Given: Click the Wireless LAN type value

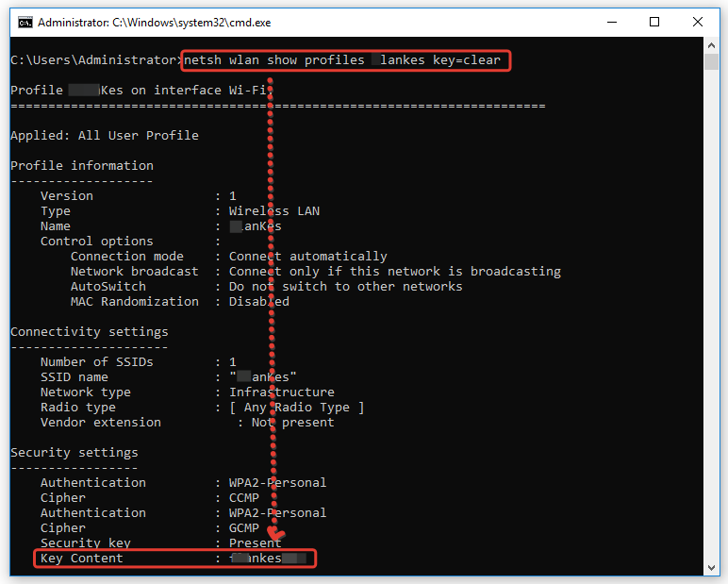Looking at the screenshot, I should pos(273,211).
